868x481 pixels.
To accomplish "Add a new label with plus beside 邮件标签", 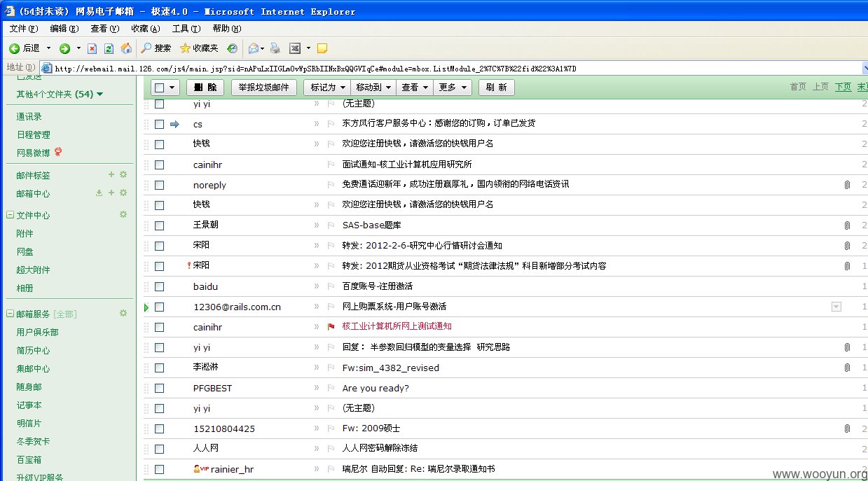I will tap(111, 174).
